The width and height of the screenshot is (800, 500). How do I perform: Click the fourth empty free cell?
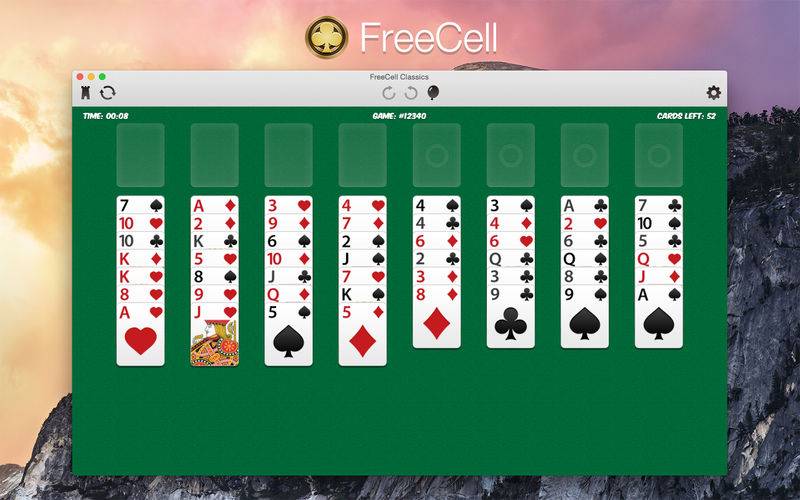pos(362,155)
